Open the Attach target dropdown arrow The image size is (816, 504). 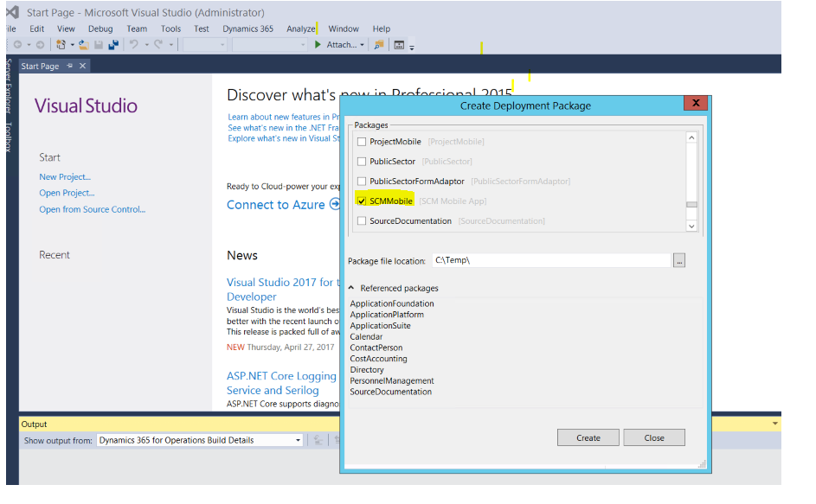[362, 44]
